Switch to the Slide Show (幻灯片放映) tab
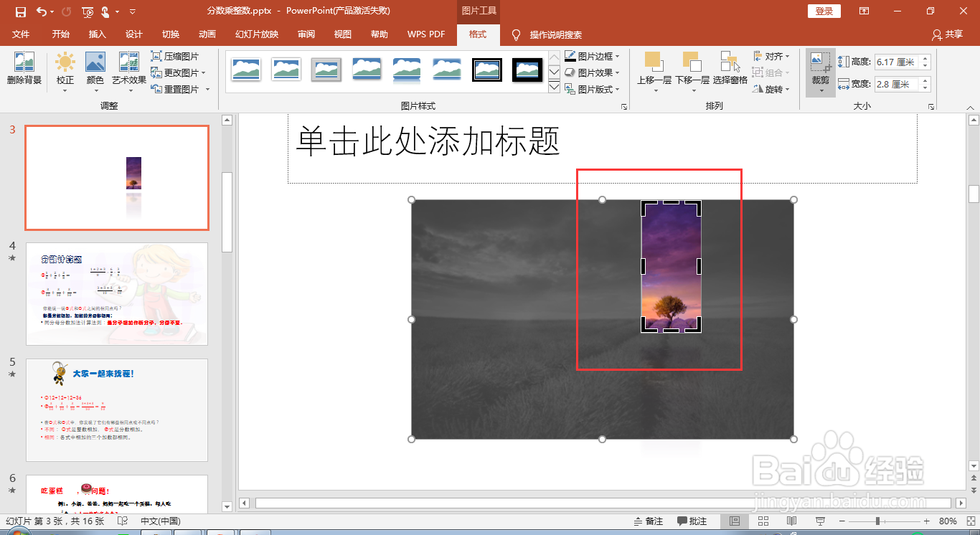The image size is (980, 535). 257,34
